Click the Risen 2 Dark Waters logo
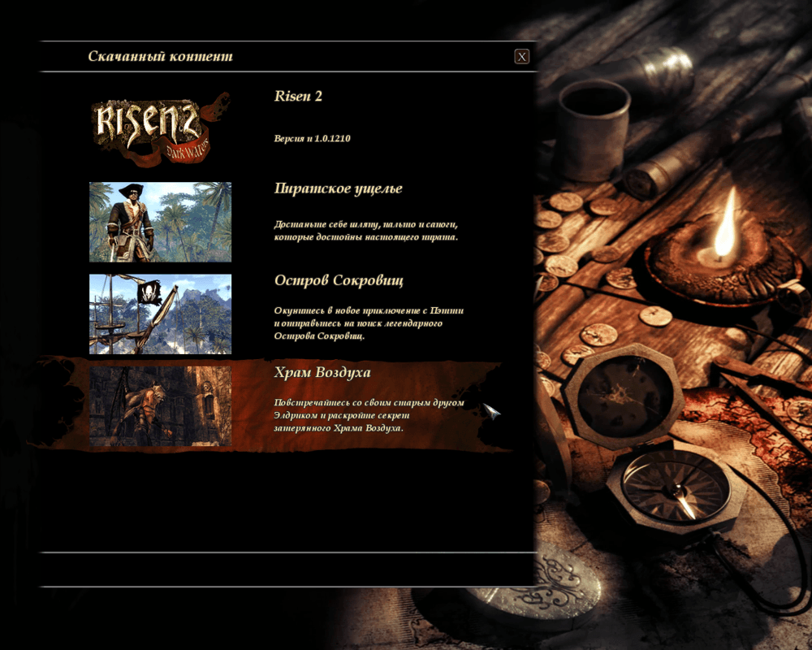The width and height of the screenshot is (812, 650). [160, 128]
